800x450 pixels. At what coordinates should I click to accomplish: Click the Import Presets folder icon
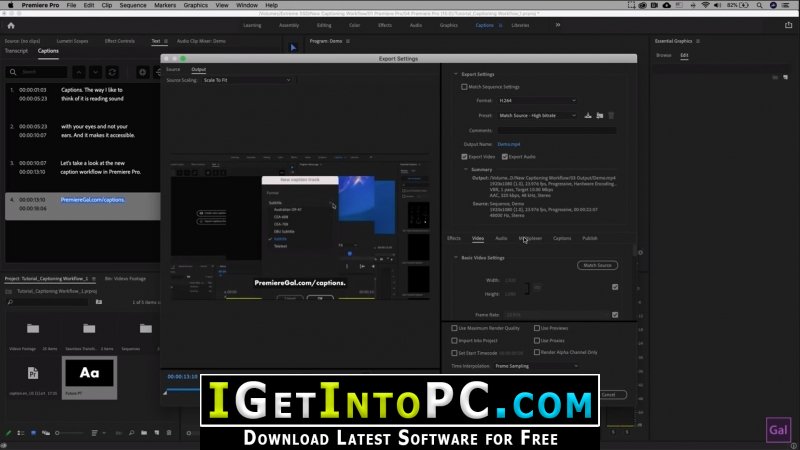point(599,115)
